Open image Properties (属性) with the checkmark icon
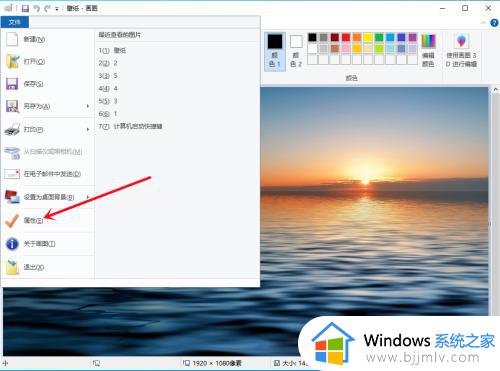The width and height of the screenshot is (500, 371). tap(12, 221)
